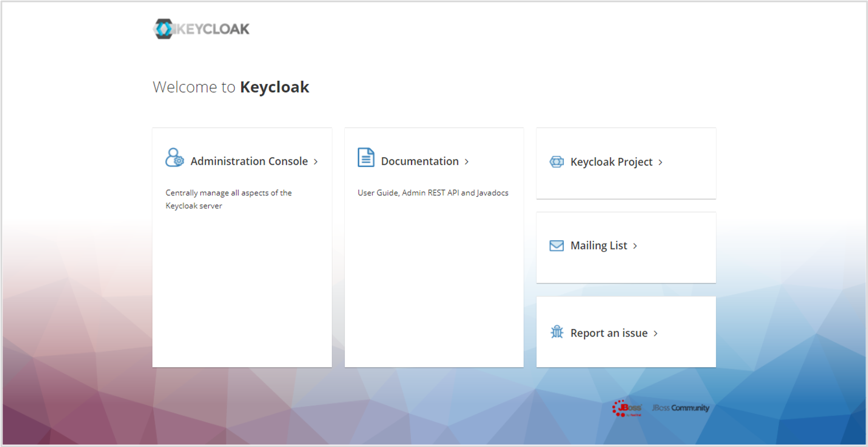Open the Administration Console link
This screenshot has width=868, height=447.
(249, 161)
